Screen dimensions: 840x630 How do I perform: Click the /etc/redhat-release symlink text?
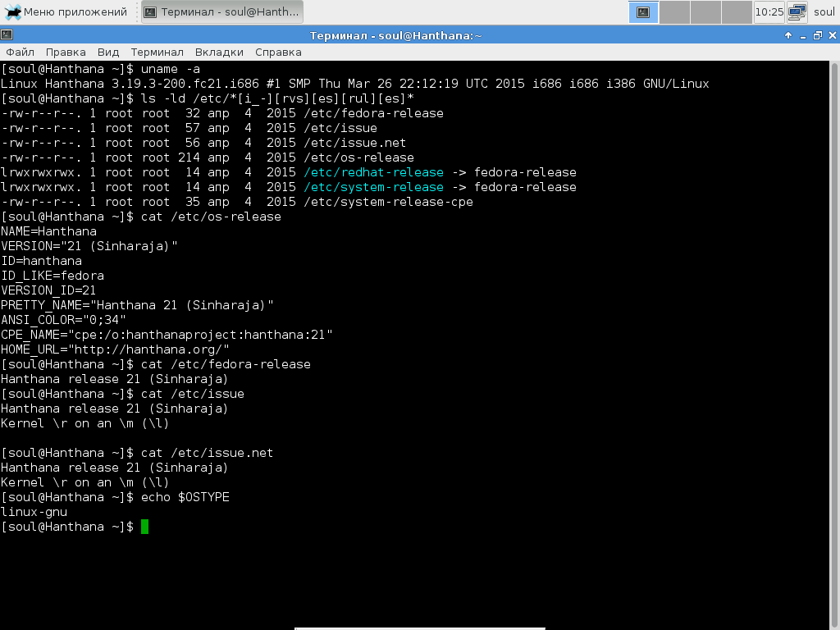point(373,172)
